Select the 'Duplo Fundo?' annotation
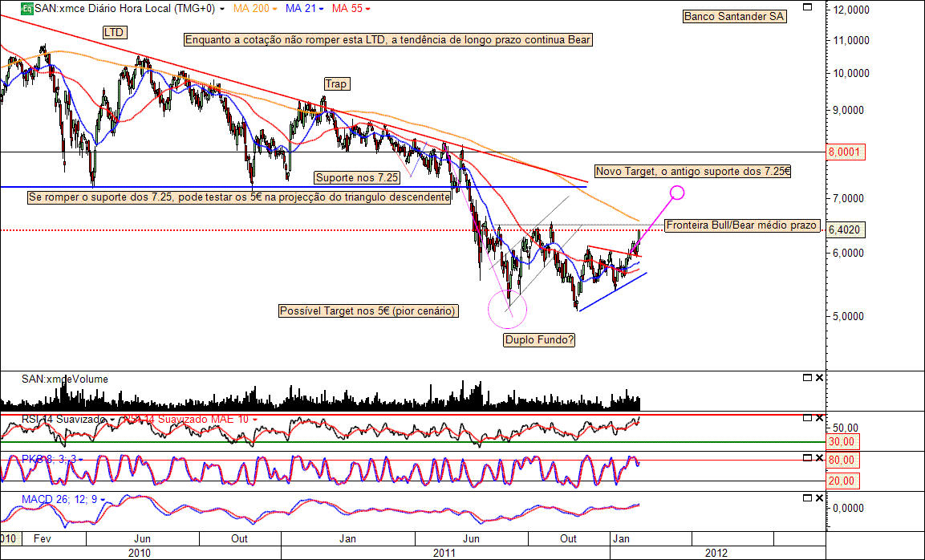The width and height of the screenshot is (925, 560). coord(539,340)
